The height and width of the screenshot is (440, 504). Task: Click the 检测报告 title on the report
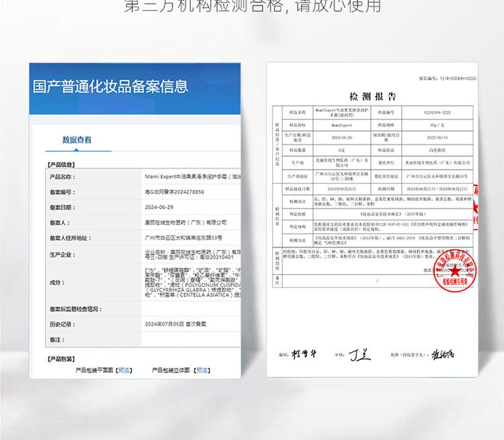coord(372,97)
